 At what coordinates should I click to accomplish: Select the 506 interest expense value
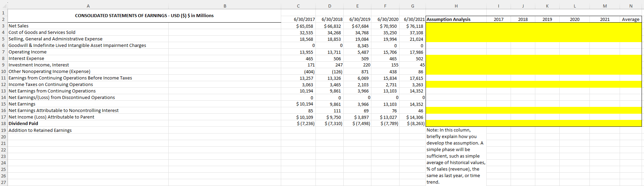coord(329,59)
